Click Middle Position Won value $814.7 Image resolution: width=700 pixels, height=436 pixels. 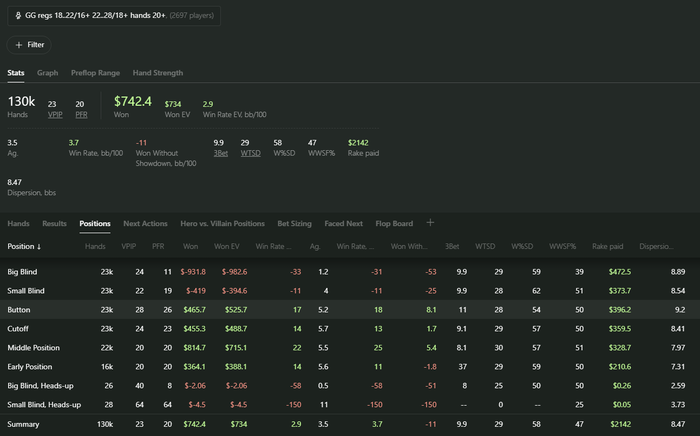click(x=194, y=348)
